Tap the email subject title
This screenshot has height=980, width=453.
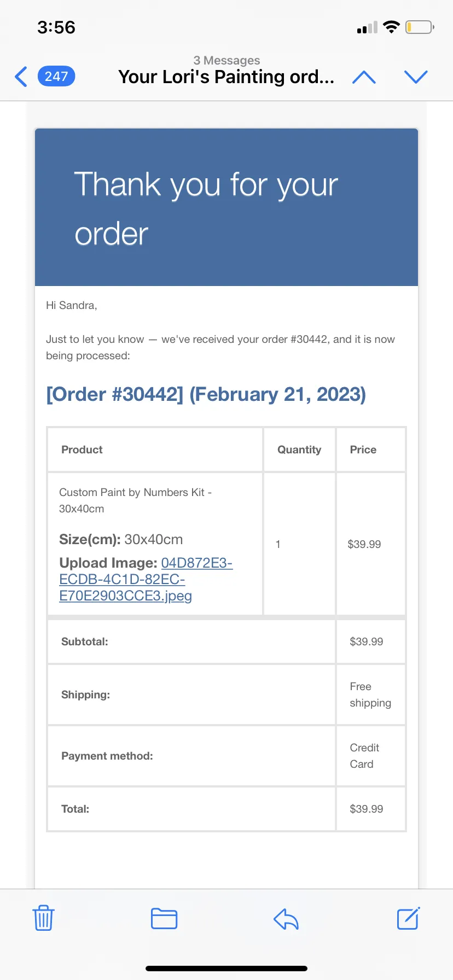[x=226, y=77]
